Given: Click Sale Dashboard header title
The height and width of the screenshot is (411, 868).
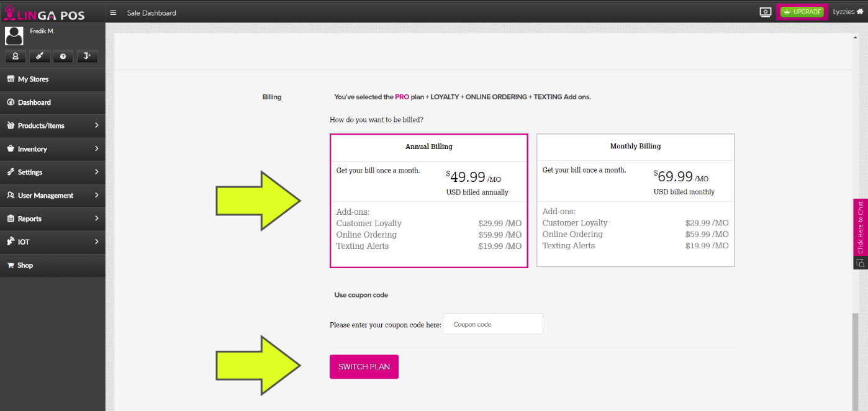Looking at the screenshot, I should pos(151,12).
